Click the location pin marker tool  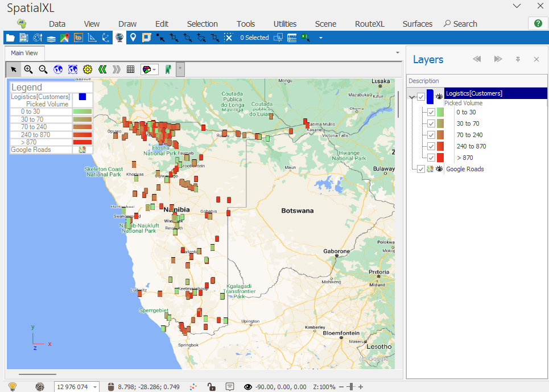click(133, 38)
